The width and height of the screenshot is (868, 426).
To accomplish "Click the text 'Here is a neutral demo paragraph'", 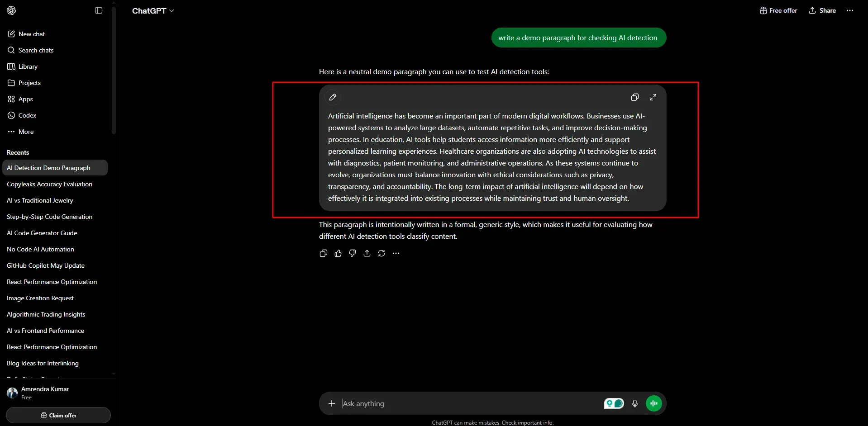I will pos(372,71).
